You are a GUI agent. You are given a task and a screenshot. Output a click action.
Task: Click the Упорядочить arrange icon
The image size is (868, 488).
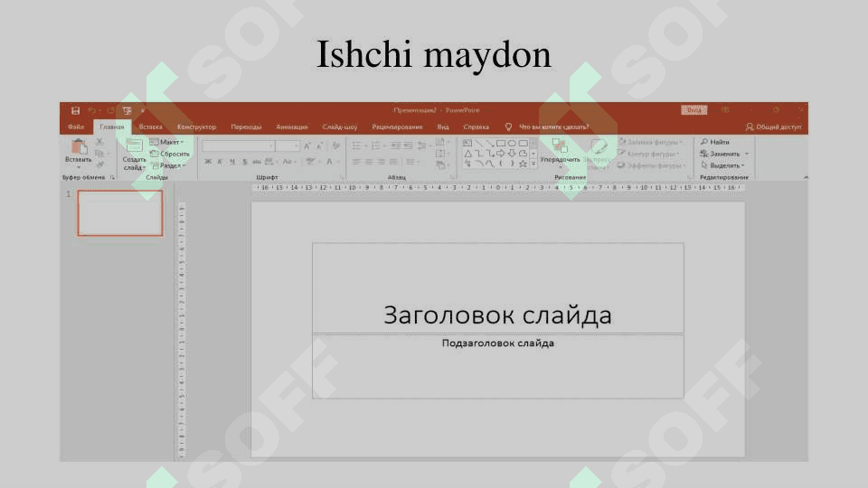(x=560, y=146)
